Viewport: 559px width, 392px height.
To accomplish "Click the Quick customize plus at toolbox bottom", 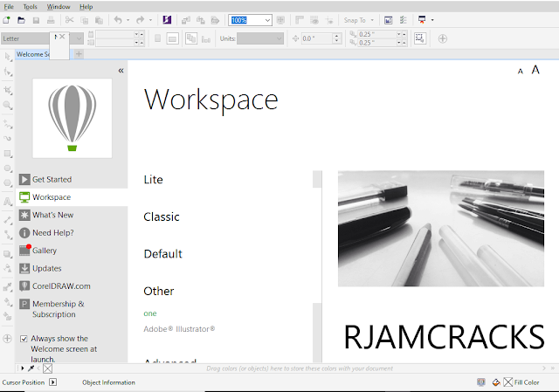I will [8, 339].
